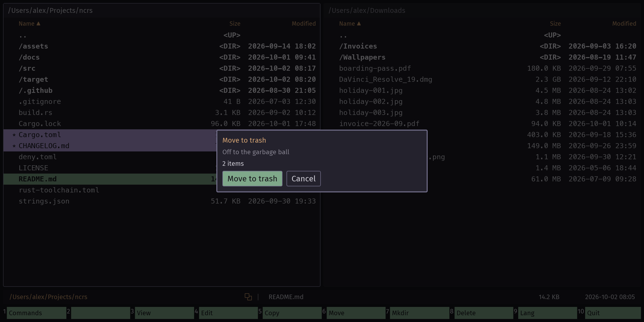Select the deny.toml file
This screenshot has height=322, width=644.
tap(110, 157)
